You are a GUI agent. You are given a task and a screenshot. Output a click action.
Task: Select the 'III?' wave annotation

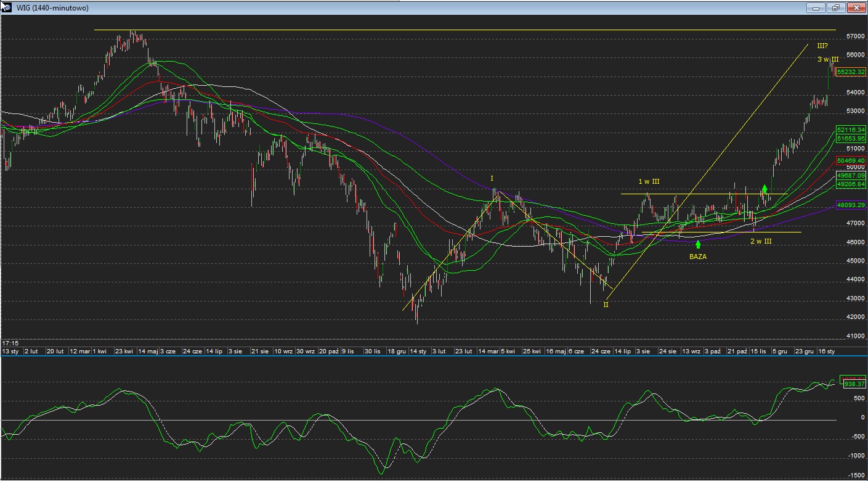pos(822,46)
